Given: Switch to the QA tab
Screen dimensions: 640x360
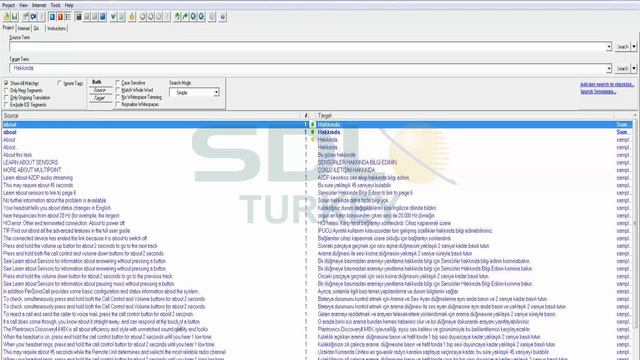Looking at the screenshot, I should pos(36,29).
